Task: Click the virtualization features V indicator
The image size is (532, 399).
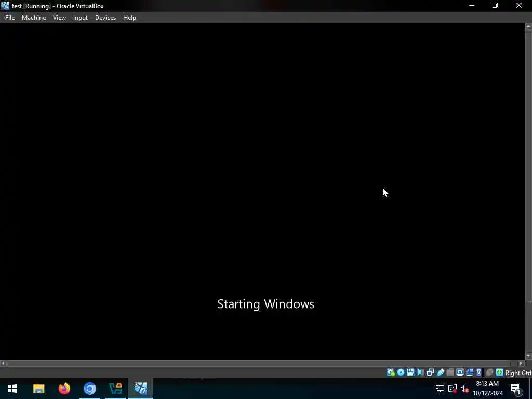Action: (x=478, y=373)
